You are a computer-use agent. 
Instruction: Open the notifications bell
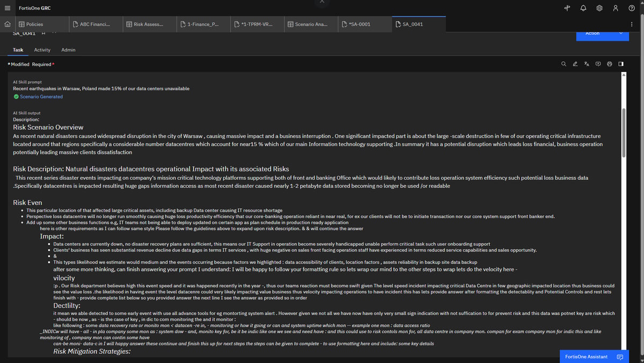(x=583, y=9)
